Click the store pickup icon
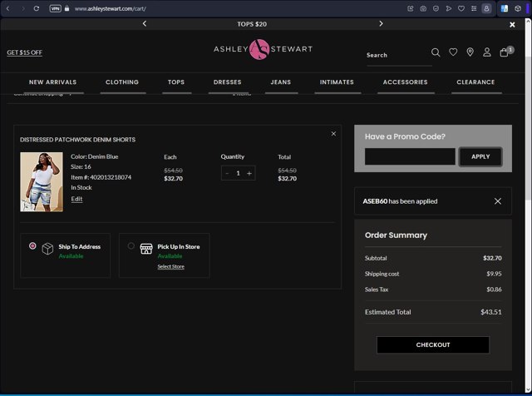Image resolution: width=532 pixels, height=396 pixels. [x=146, y=249]
